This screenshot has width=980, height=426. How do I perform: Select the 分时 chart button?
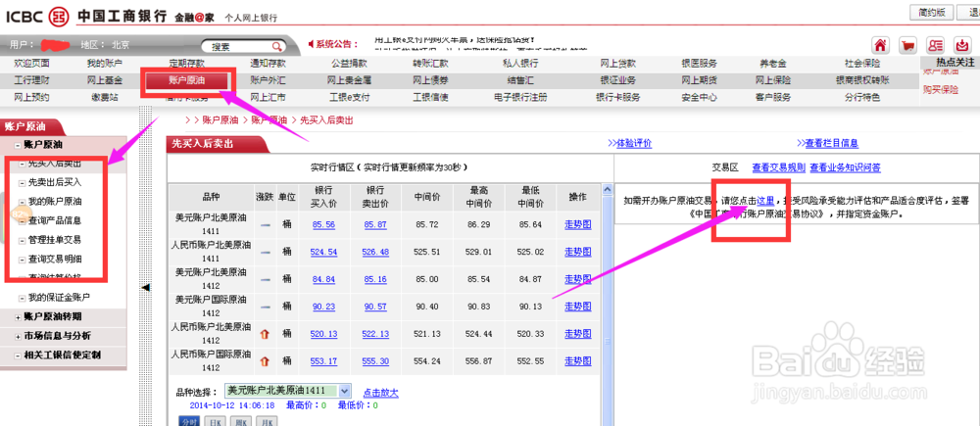coord(189,422)
